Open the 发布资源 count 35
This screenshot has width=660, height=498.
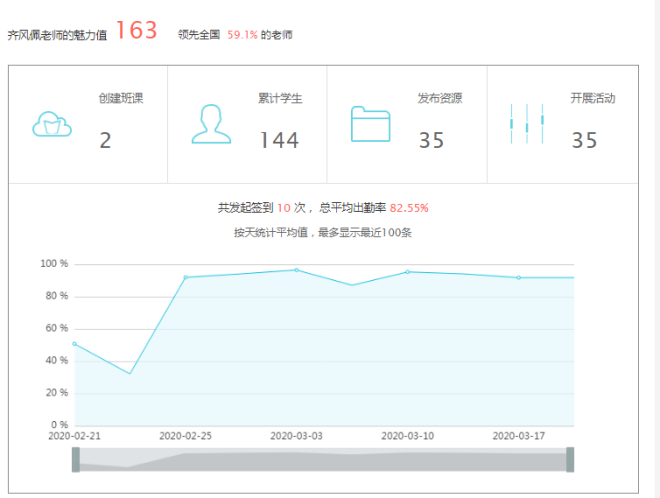click(x=431, y=141)
